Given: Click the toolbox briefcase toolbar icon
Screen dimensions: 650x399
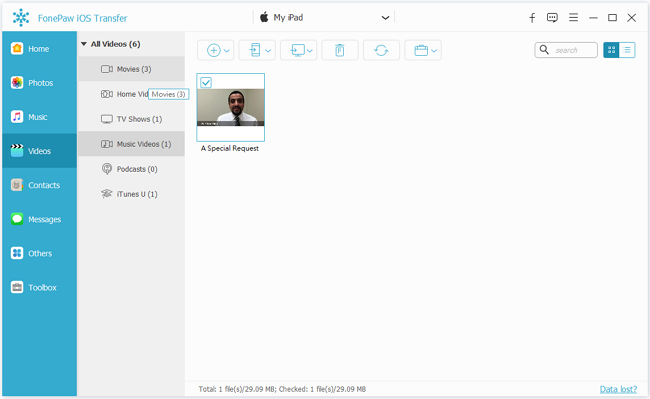Looking at the screenshot, I should 421,51.
